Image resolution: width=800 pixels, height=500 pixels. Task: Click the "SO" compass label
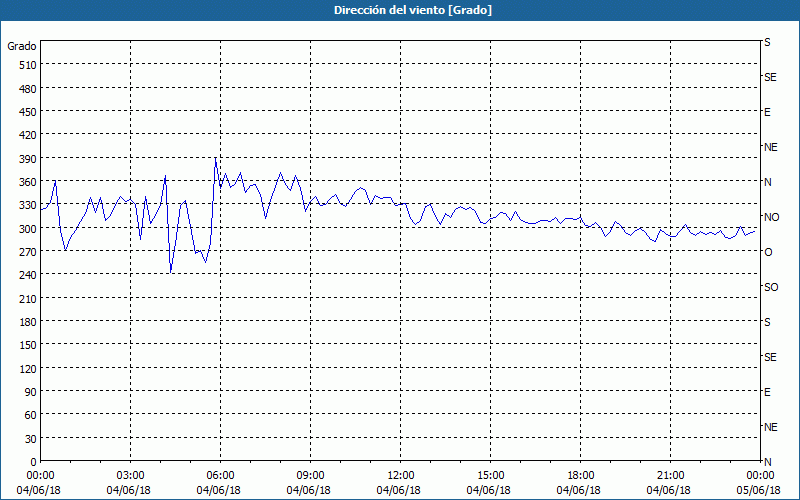pyautogui.click(x=771, y=288)
